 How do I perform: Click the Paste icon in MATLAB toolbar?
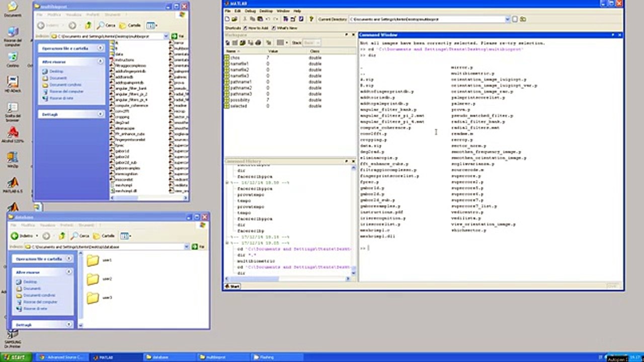[x=259, y=19]
